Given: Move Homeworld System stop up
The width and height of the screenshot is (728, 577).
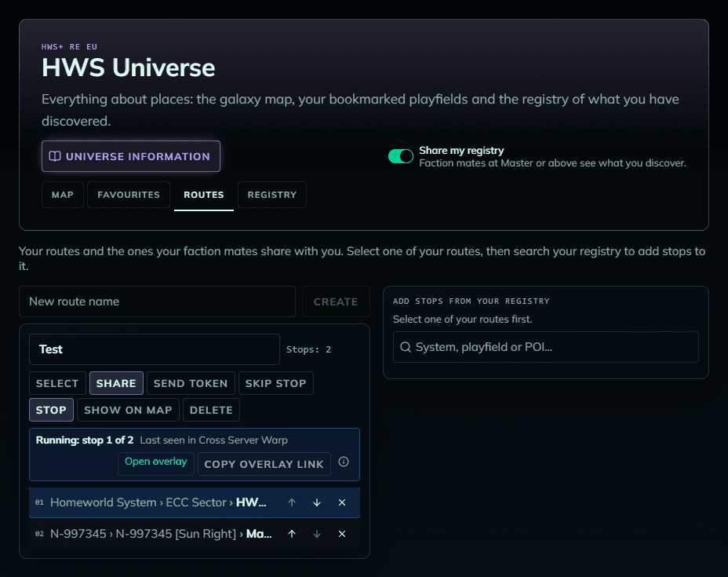Looking at the screenshot, I should (x=292, y=502).
